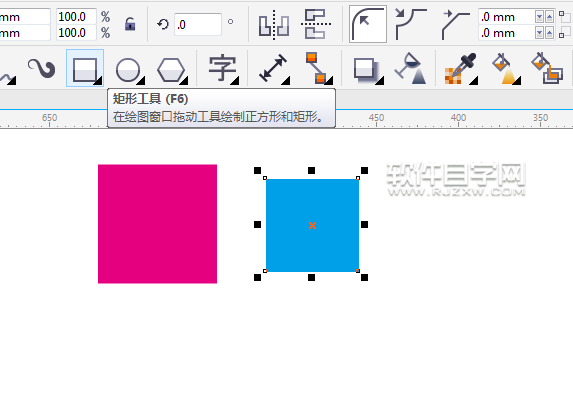Viewport: 573px width, 417px height.
Task: Select the Parallel Dimension tool
Action: (273, 69)
